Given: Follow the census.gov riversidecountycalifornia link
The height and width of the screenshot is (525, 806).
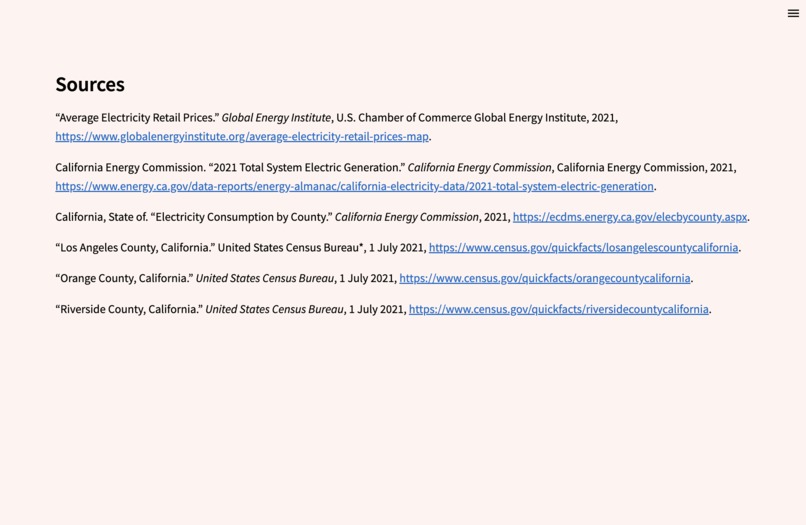Looking at the screenshot, I should pos(559,309).
